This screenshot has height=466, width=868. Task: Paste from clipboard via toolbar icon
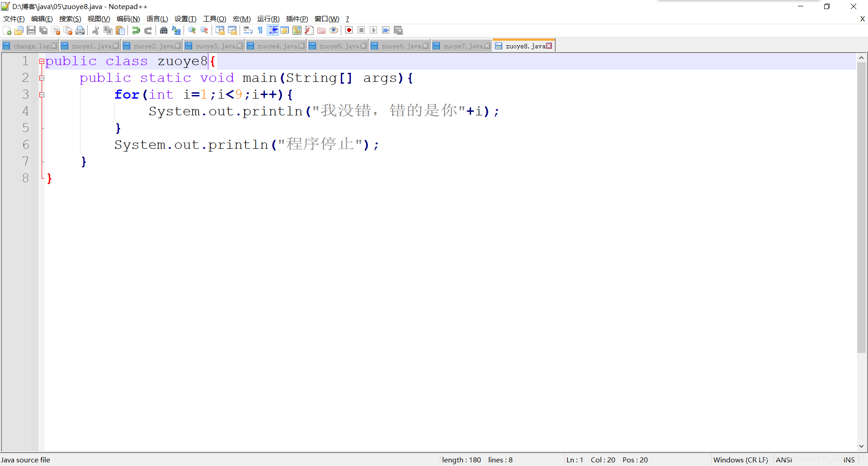click(x=120, y=30)
